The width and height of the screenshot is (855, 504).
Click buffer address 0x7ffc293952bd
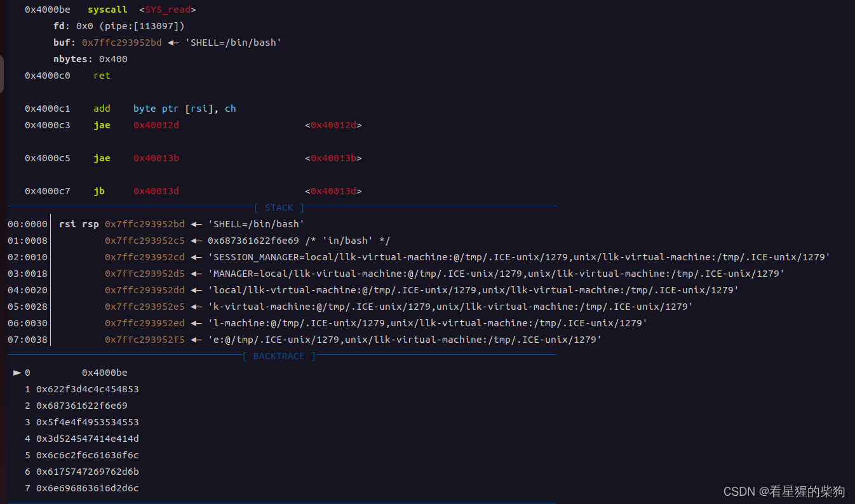(121, 42)
